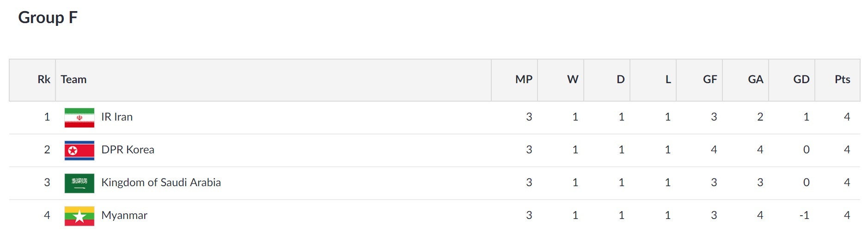Open the DPR Korea team link
The height and width of the screenshot is (243, 868).
click(x=128, y=150)
